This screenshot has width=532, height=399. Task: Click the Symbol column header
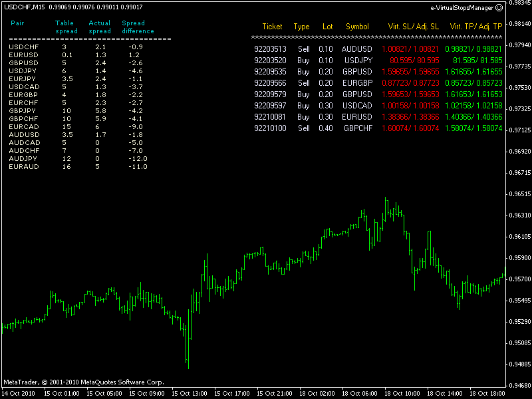coord(357,27)
